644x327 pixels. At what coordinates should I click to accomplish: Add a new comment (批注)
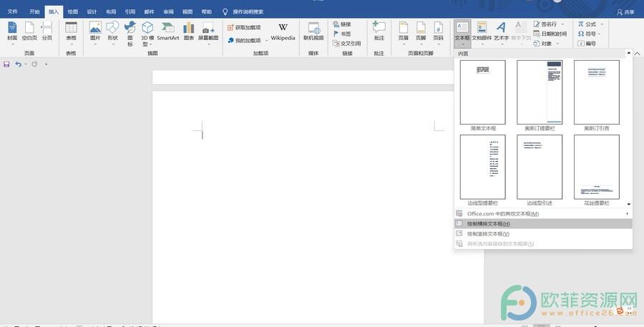click(379, 32)
